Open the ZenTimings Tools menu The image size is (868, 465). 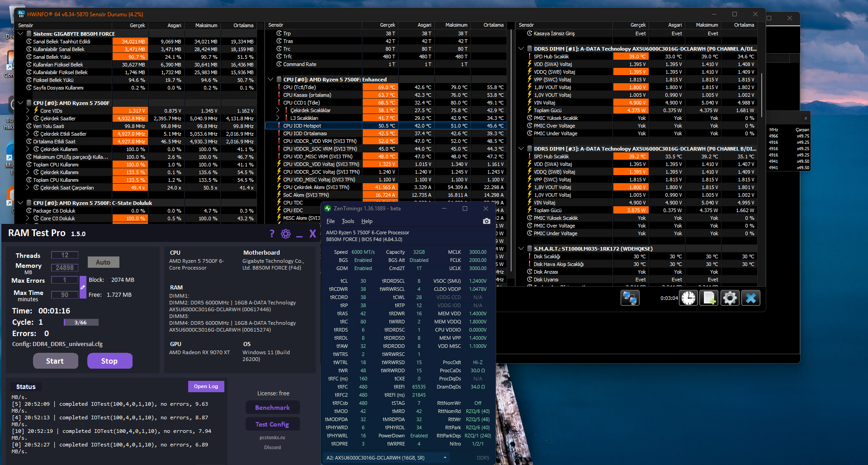348,221
